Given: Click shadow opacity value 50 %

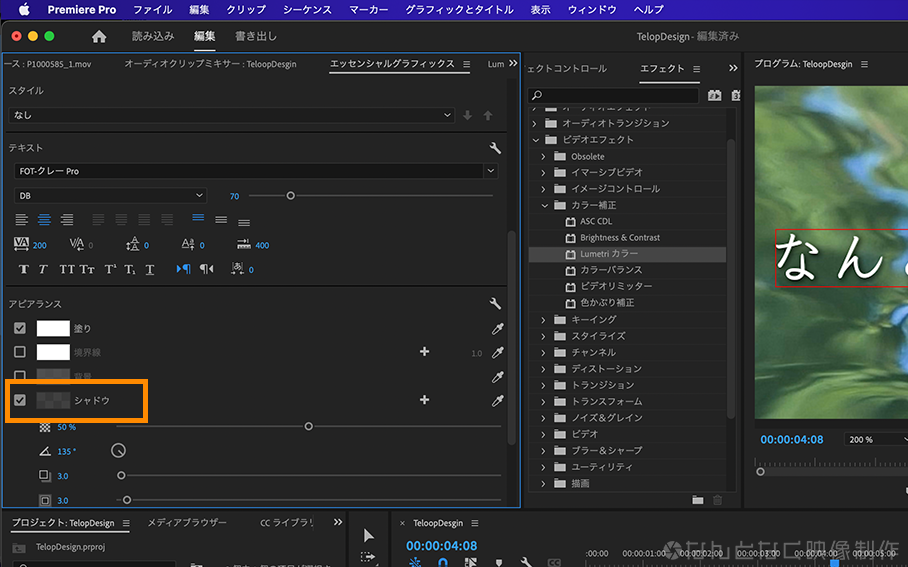Looking at the screenshot, I should [x=67, y=427].
